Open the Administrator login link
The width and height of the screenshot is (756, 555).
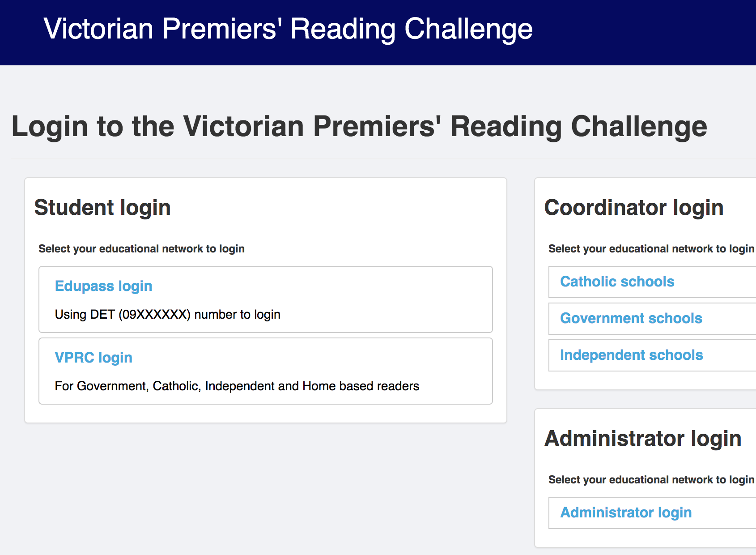tap(626, 512)
